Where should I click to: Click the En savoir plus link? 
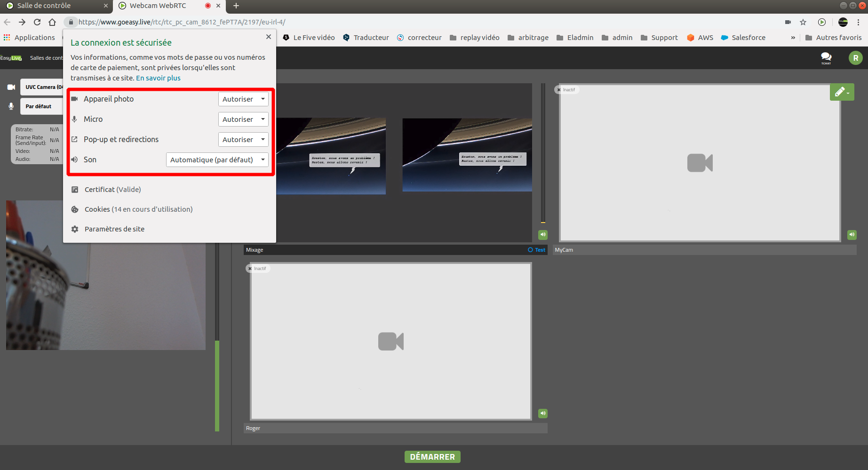click(158, 78)
